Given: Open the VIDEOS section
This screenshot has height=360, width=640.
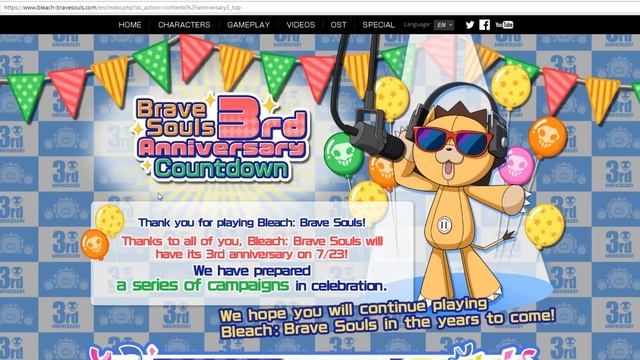Looking at the screenshot, I should (301, 25).
